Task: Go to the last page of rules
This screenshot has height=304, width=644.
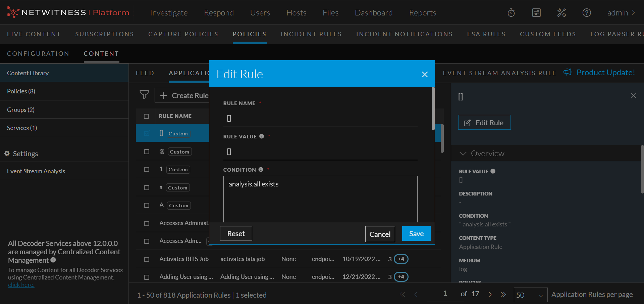Action: pyautogui.click(x=503, y=295)
